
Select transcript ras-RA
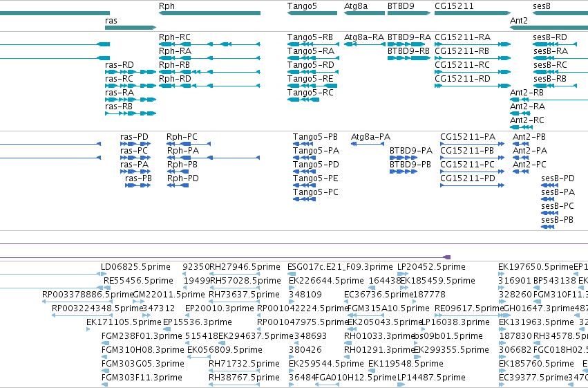click(131, 100)
